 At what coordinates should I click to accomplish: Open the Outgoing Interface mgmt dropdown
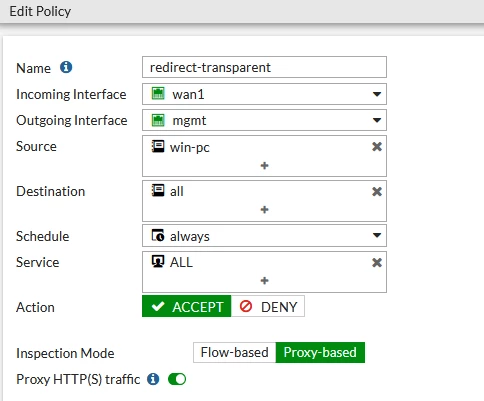pyautogui.click(x=264, y=120)
